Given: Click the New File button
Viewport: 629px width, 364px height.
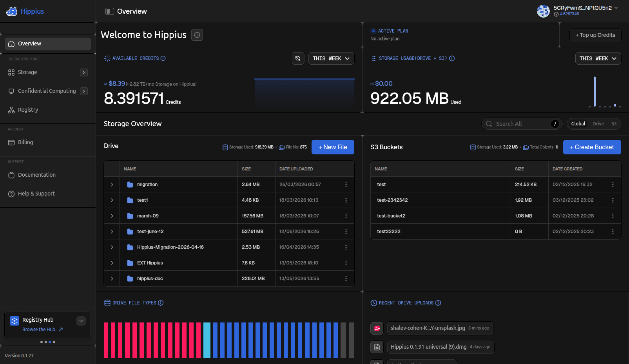Looking at the screenshot, I should (333, 147).
